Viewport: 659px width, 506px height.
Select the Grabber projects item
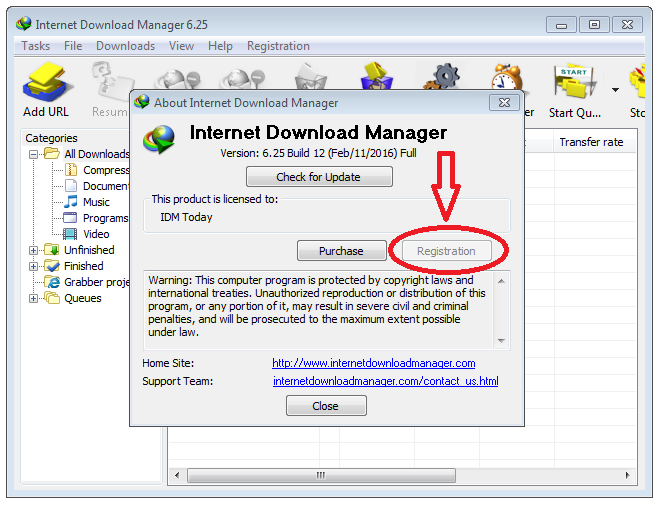coord(97,282)
